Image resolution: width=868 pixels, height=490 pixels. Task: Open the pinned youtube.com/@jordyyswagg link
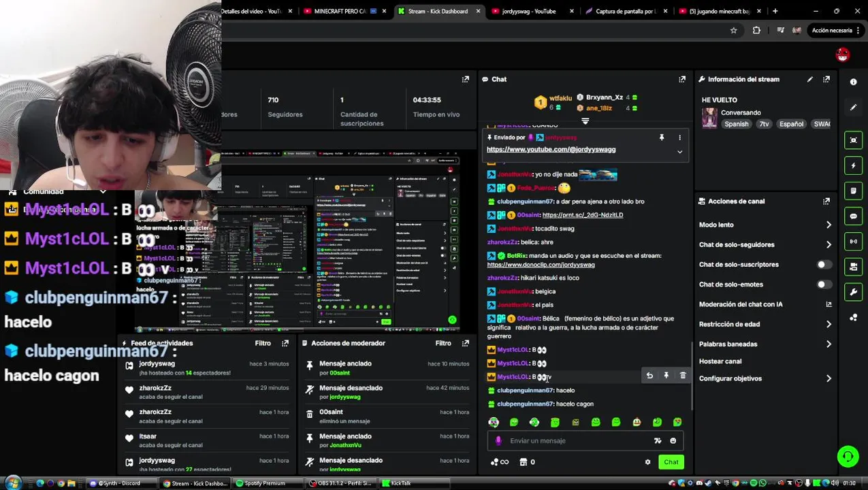pos(551,150)
